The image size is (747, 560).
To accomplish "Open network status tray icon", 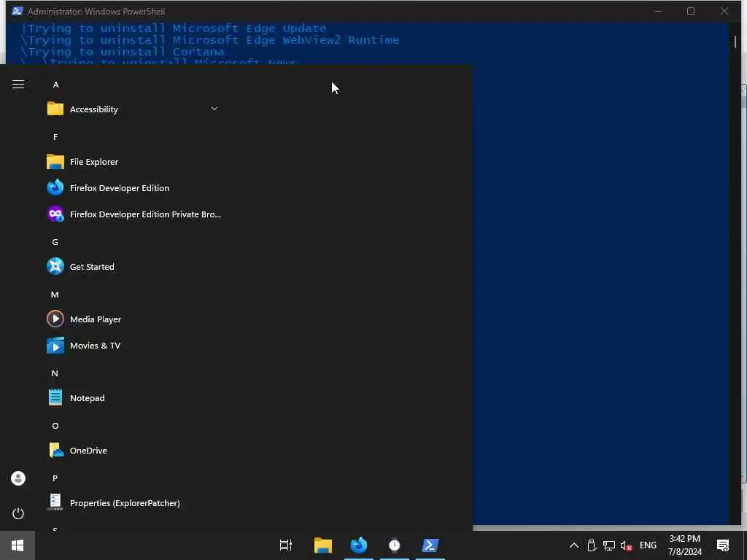I will [x=609, y=545].
